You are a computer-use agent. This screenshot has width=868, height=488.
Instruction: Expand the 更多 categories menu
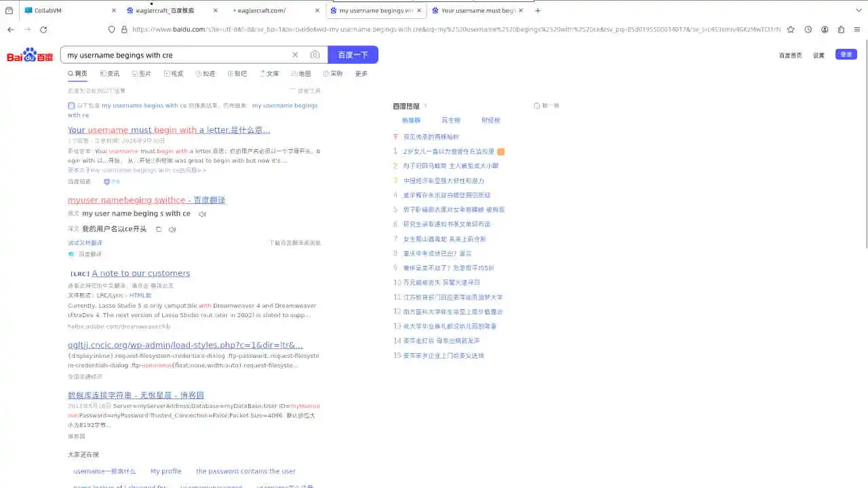click(x=361, y=74)
